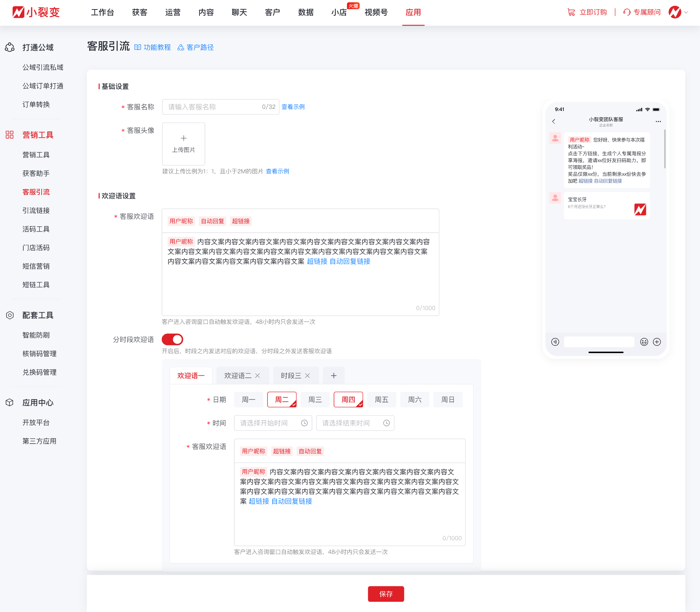The width and height of the screenshot is (700, 612).
Task: Click the voice icon in phone preview
Action: coord(555,342)
